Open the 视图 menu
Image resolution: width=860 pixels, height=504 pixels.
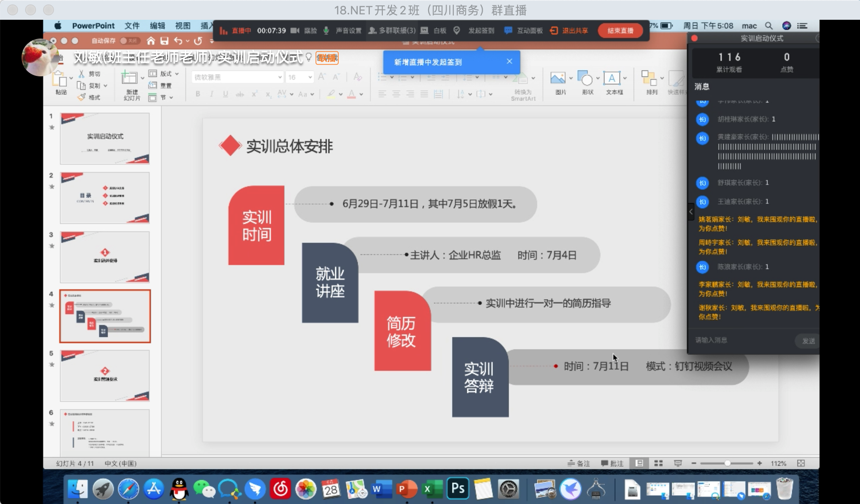tap(182, 26)
